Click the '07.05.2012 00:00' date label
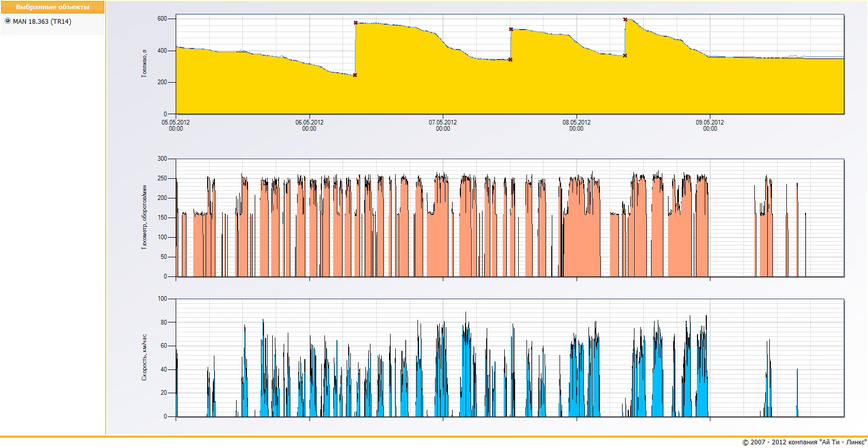The width and height of the screenshot is (868, 448). (x=443, y=126)
